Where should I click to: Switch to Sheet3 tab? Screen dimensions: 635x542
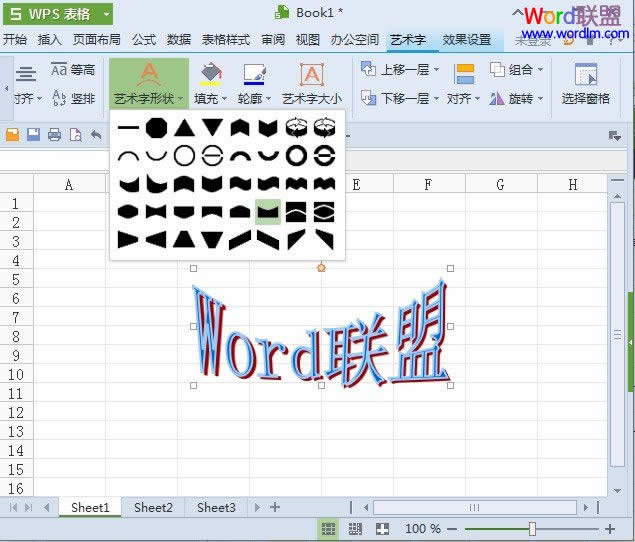[x=216, y=508]
